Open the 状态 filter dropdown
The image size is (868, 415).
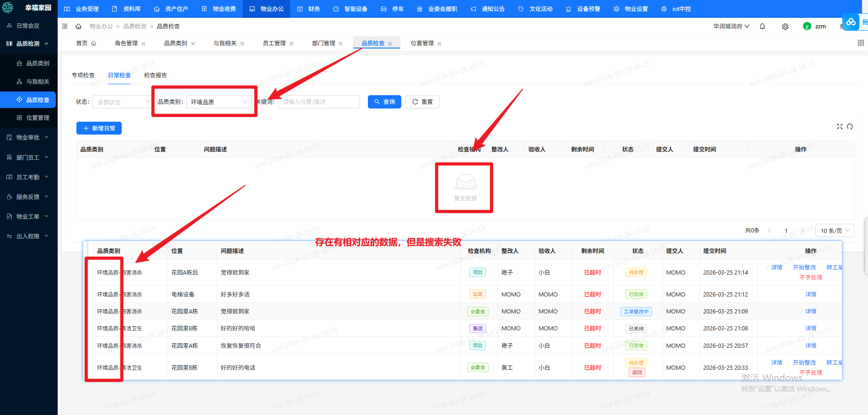click(x=122, y=102)
